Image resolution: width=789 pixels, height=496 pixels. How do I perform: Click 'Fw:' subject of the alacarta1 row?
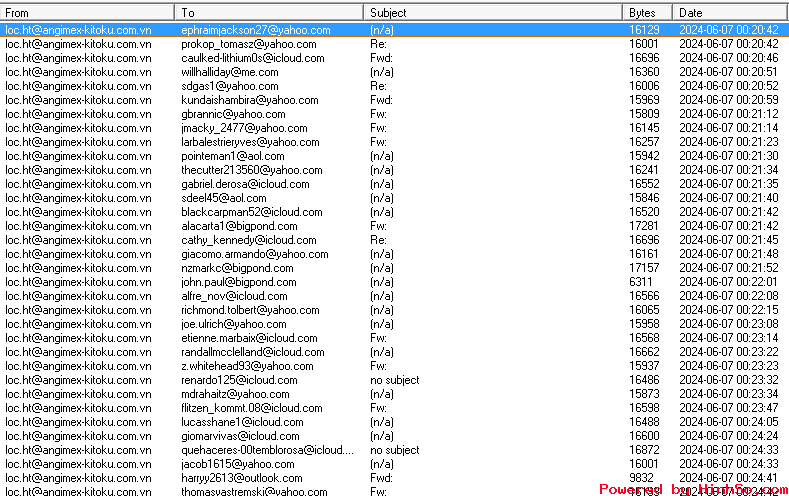378,226
